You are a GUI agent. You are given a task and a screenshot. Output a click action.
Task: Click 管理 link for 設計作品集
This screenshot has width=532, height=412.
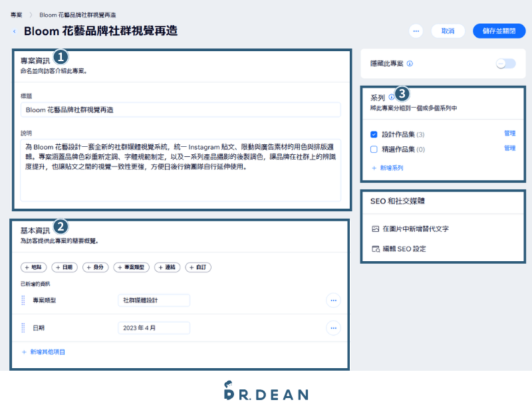point(509,134)
